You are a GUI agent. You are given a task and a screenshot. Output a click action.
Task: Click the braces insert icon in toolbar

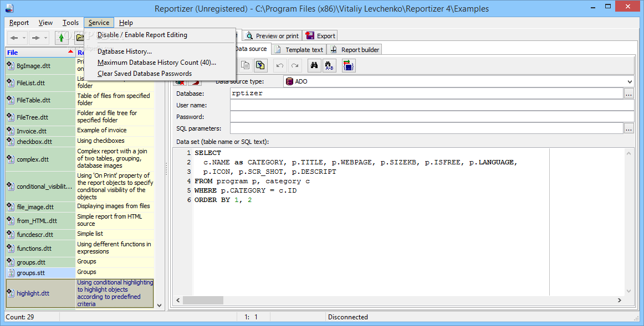pyautogui.click(x=348, y=65)
